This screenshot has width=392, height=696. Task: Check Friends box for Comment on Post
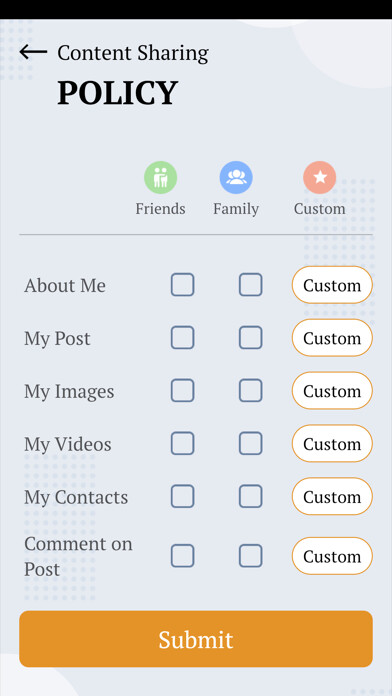pos(182,556)
